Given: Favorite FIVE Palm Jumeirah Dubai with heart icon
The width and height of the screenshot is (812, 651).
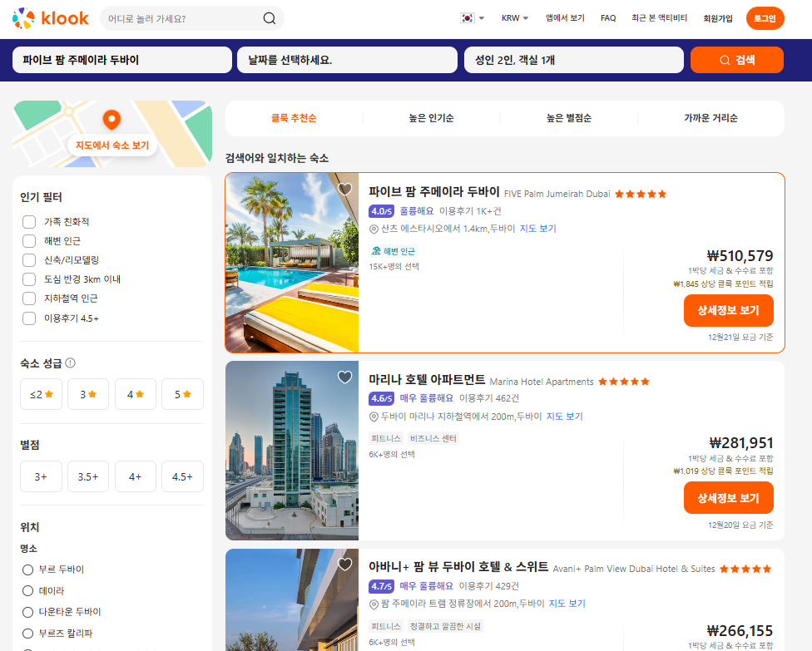Looking at the screenshot, I should [x=345, y=190].
